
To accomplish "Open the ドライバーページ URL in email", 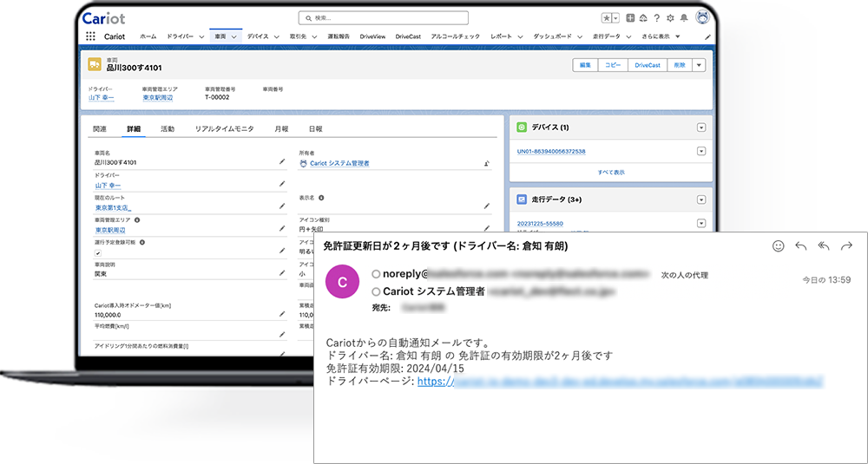I will point(620,382).
